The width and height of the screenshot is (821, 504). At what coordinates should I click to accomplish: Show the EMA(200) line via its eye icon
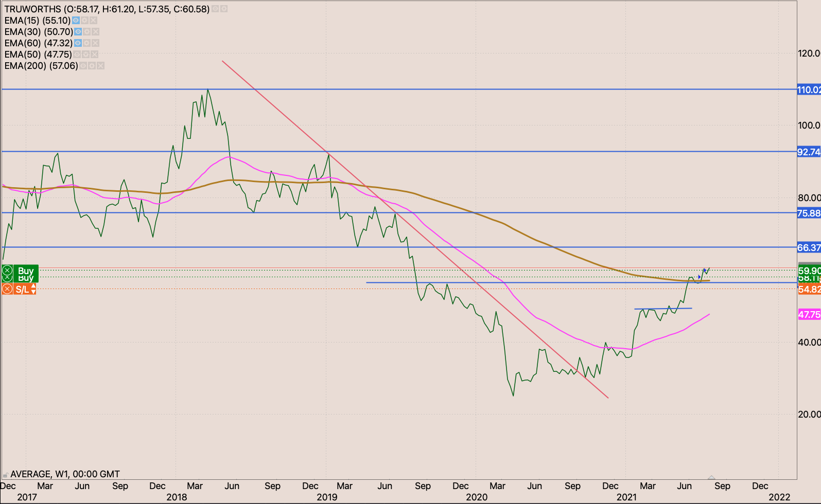(x=83, y=66)
